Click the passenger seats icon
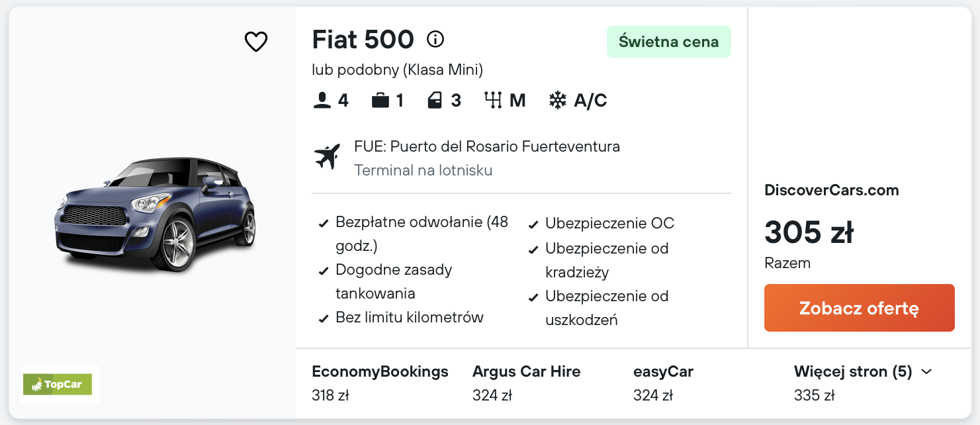Image resolution: width=980 pixels, height=425 pixels. tap(322, 101)
